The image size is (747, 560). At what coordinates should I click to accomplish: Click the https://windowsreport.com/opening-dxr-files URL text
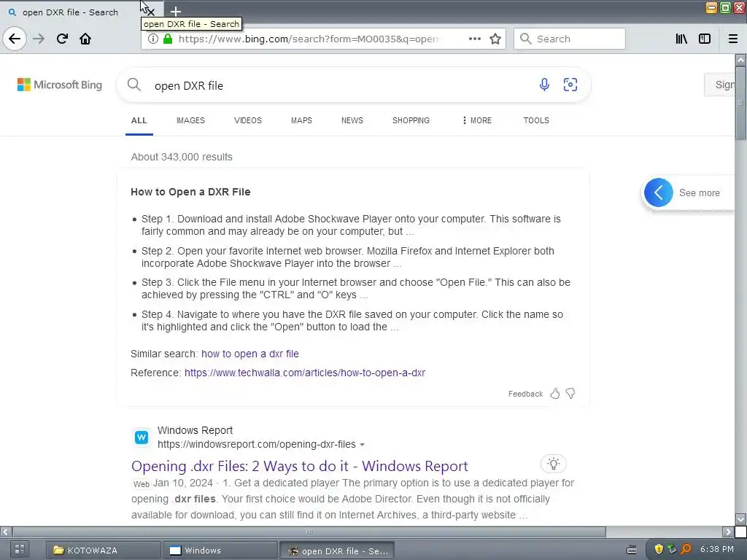coord(256,444)
